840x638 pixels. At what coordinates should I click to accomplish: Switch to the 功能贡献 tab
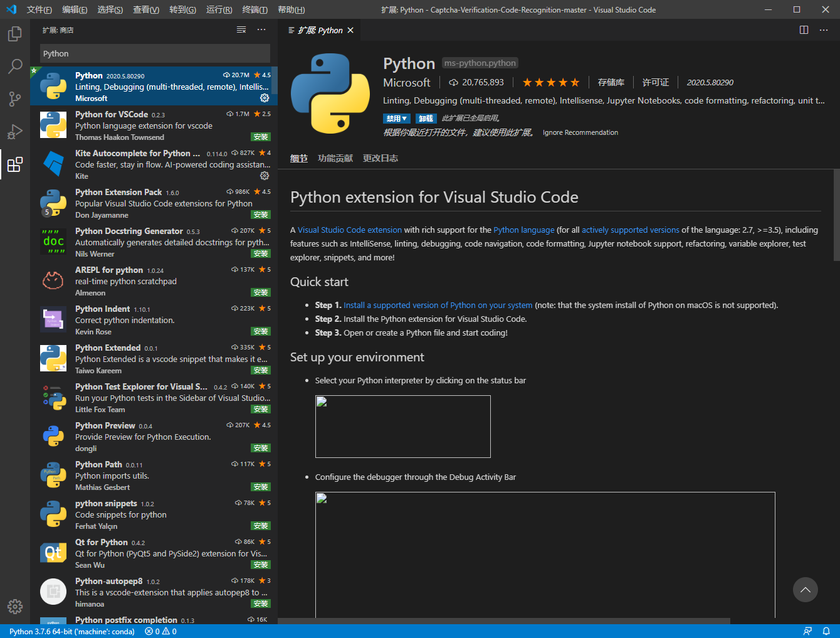[x=335, y=158]
